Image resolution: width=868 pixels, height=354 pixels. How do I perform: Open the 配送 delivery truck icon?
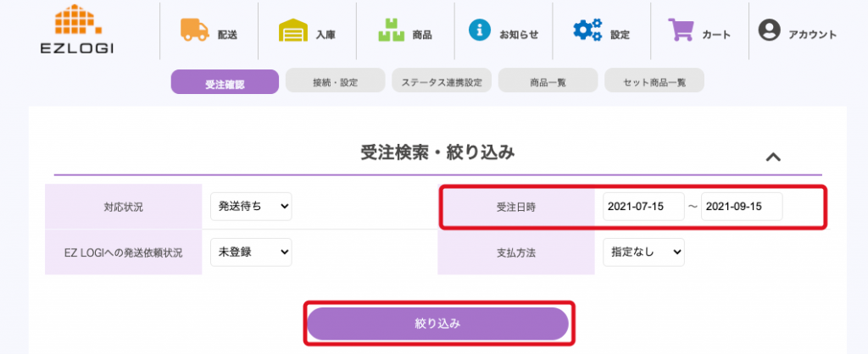tap(194, 31)
